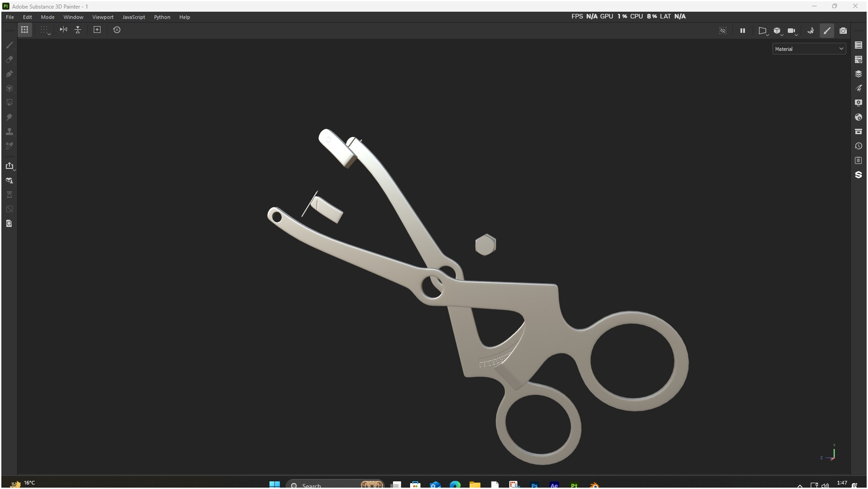Expand the dotted grid selection dropdown

[x=45, y=30]
